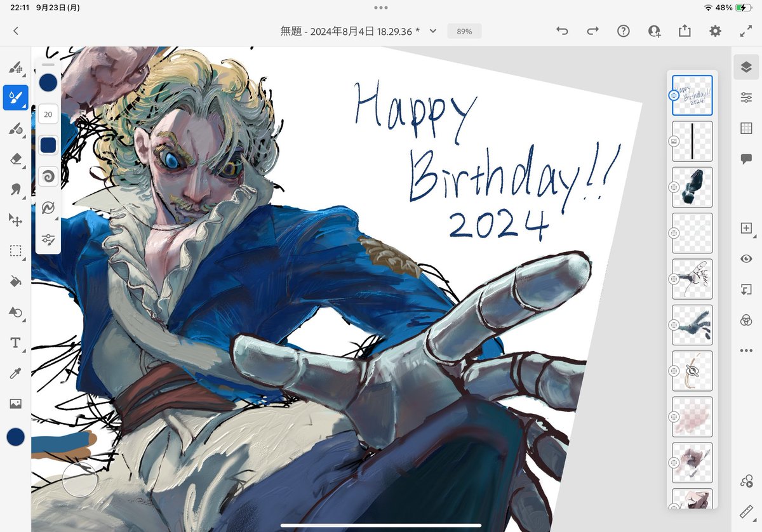Image resolution: width=762 pixels, height=532 pixels.
Task: Select the faint pink wash layer
Action: (x=692, y=417)
